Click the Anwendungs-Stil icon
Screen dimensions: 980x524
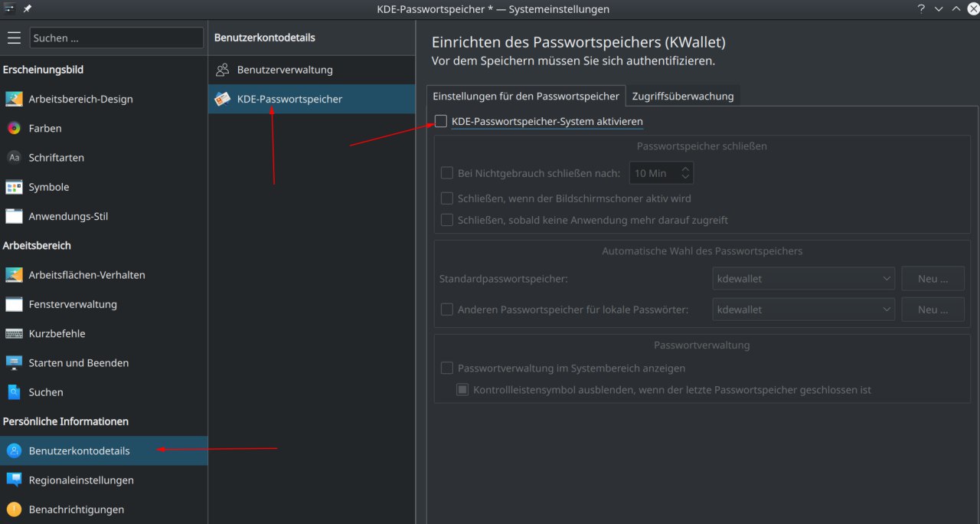tap(14, 216)
